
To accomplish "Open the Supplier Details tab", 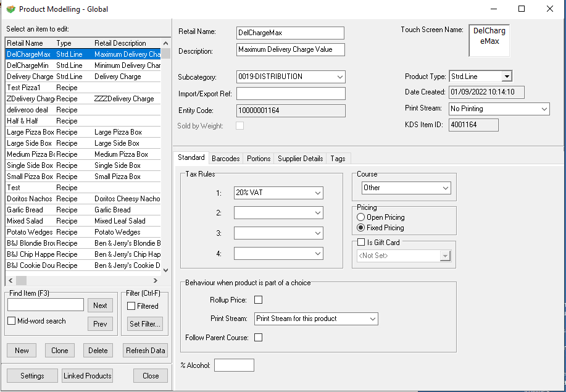I will [x=300, y=159].
